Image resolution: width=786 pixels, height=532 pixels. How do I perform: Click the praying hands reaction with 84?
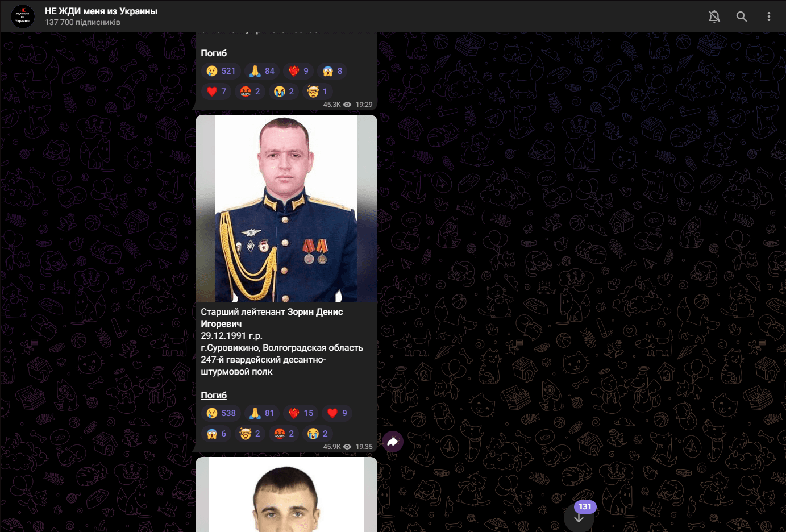point(262,71)
